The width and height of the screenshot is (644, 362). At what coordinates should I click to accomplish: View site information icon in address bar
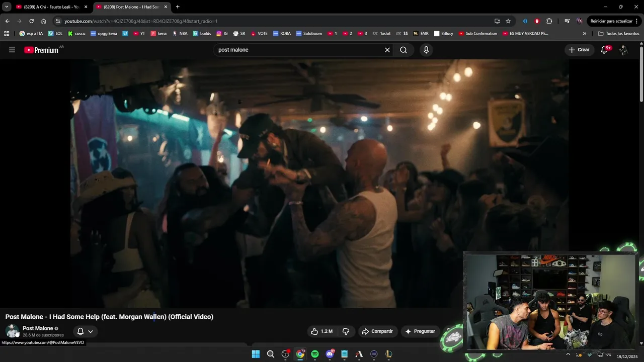point(58,21)
